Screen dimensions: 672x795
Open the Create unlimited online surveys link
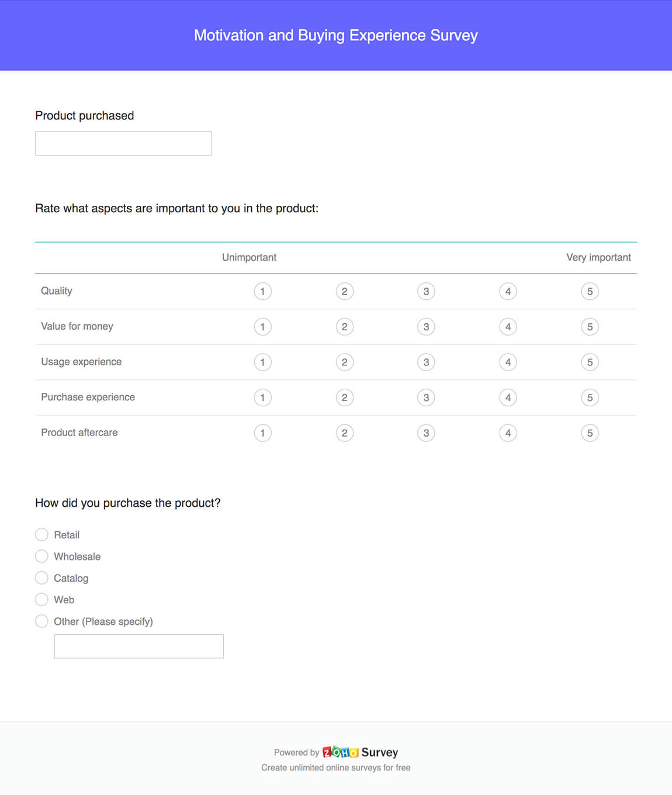coord(336,768)
